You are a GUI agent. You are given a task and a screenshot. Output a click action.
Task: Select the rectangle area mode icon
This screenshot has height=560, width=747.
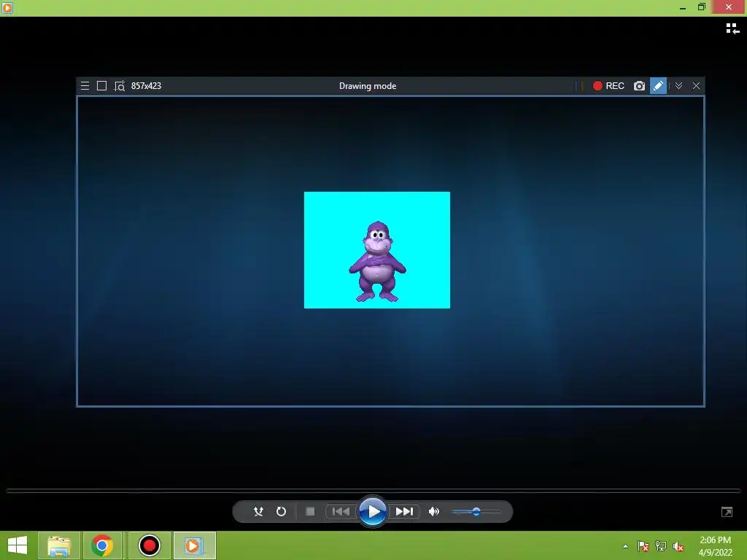click(x=101, y=86)
